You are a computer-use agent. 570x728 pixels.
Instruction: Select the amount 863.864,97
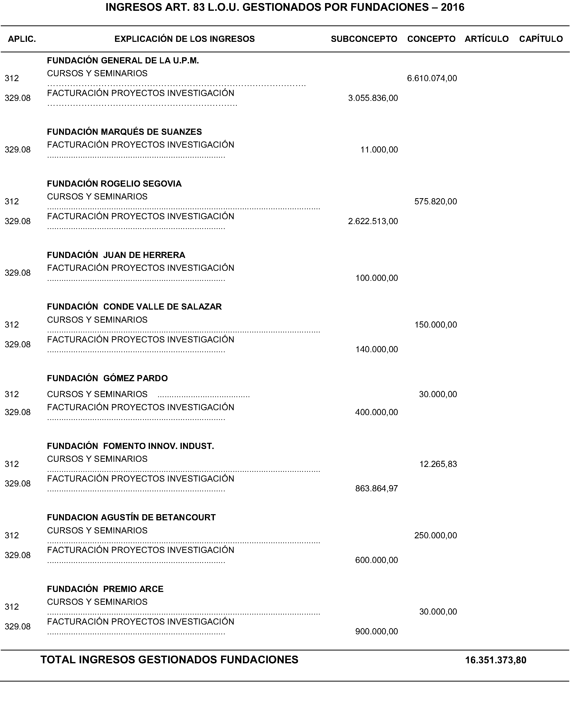pyautogui.click(x=376, y=489)
